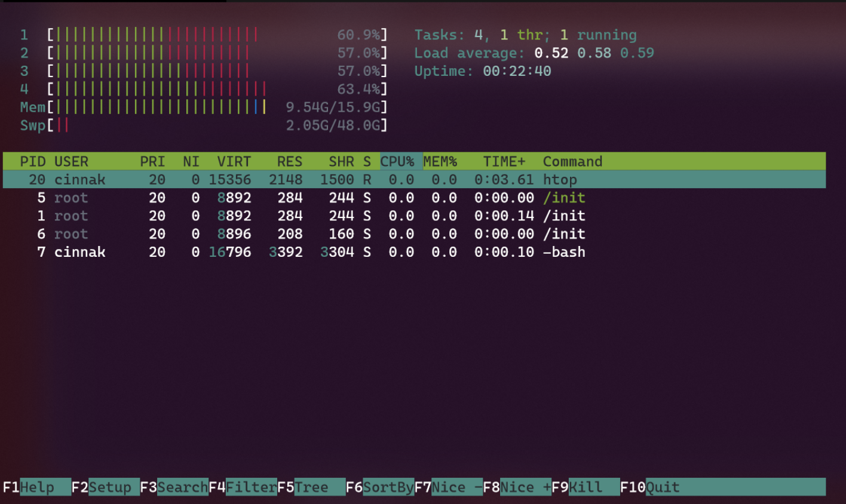Click the 3304 SHR value
Image resolution: width=846 pixels, height=504 pixels.
(337, 252)
